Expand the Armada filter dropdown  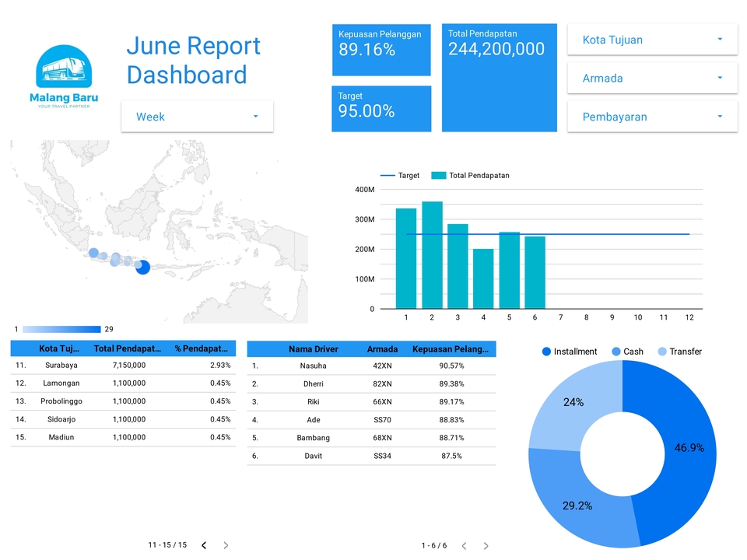[x=652, y=78]
